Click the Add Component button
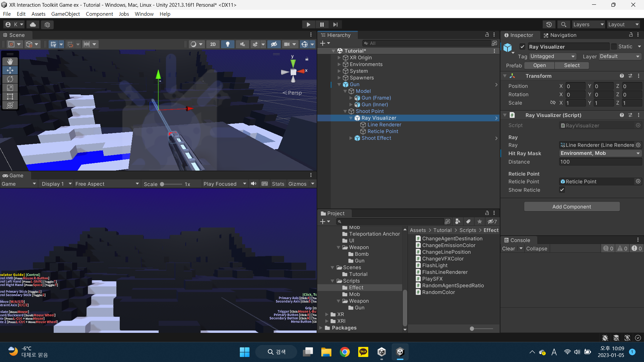This screenshot has height=362, width=644. (572, 206)
